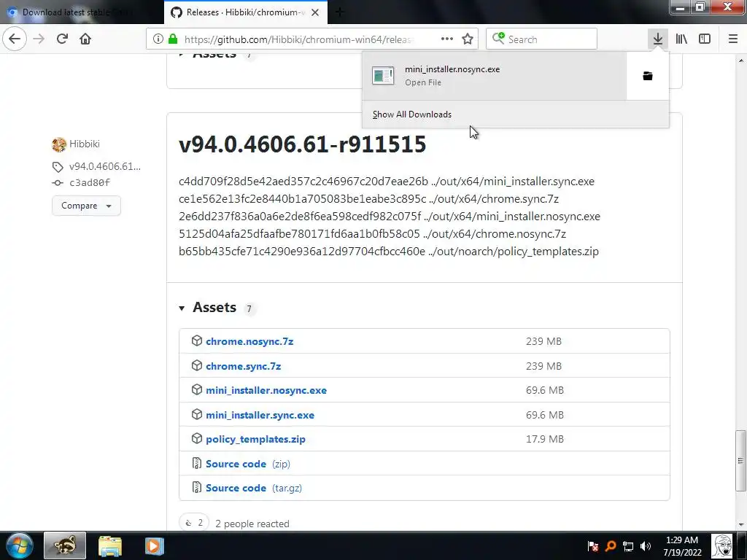Viewport: 747px width, 560px height.
Task: Open the downloaded mini_installer.nosync.exe file
Action: pyautogui.click(x=495, y=76)
